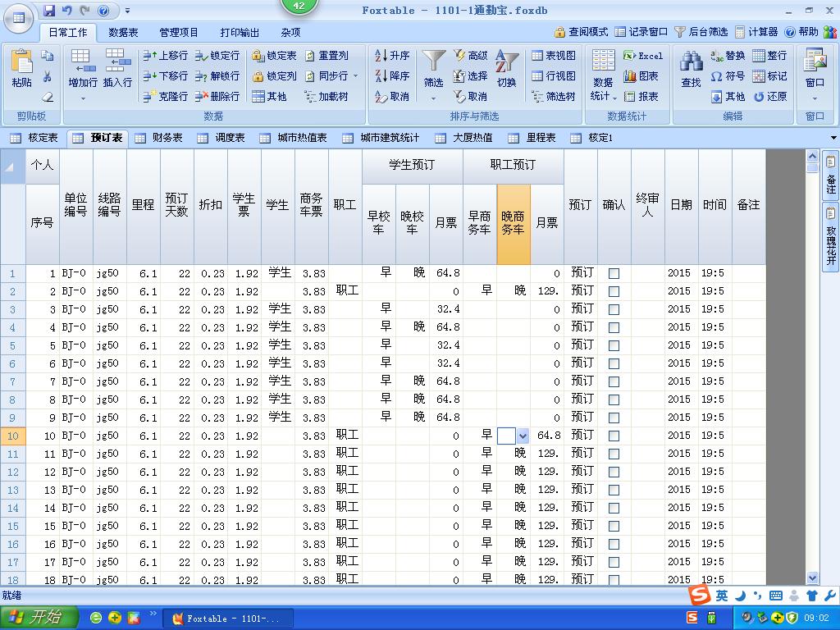Image resolution: width=840 pixels, height=630 pixels.
Task: Click the 筛选 funnel filter icon
Action: point(433,61)
